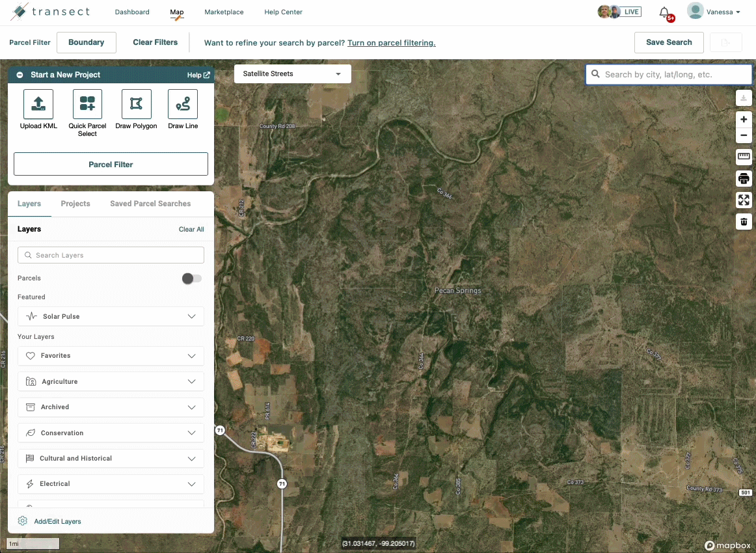Click the map download icon
This screenshot has width=756, height=553.
click(x=744, y=98)
